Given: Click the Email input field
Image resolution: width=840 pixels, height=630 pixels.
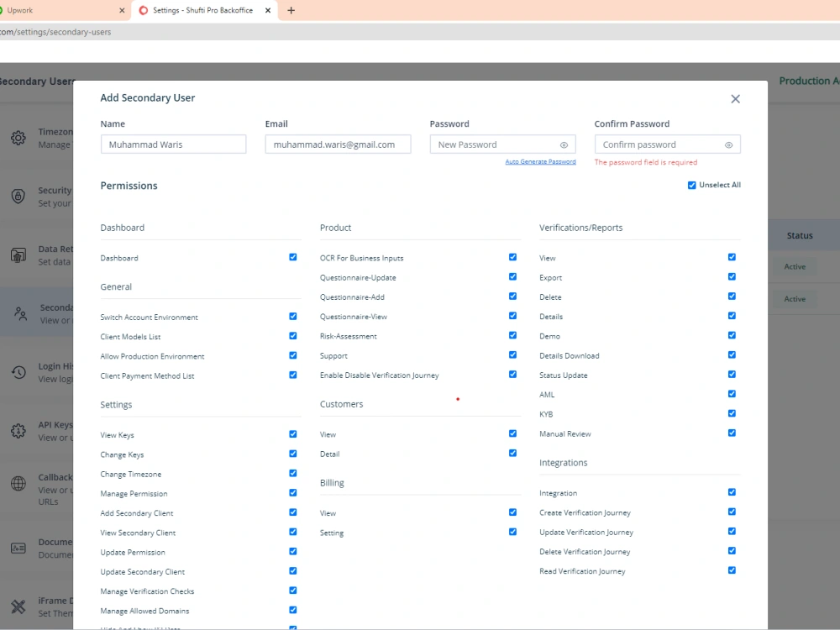Looking at the screenshot, I should (338, 144).
